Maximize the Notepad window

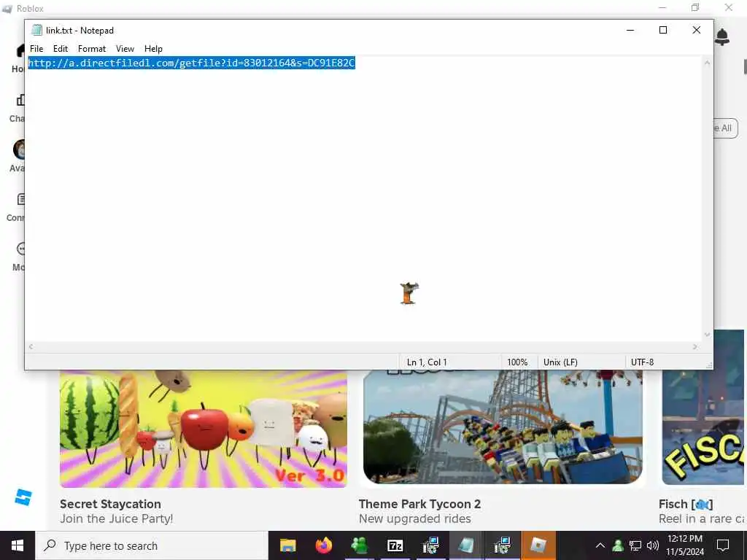click(x=662, y=30)
